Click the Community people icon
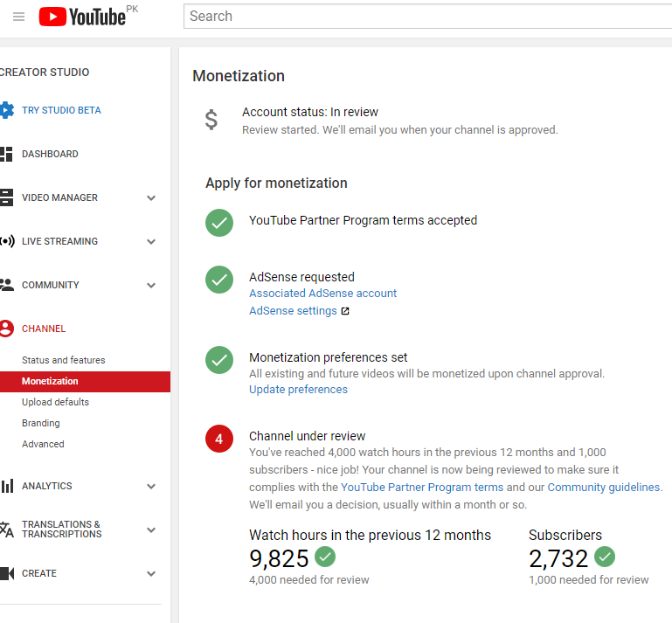Screen dimensions: 672x623 point(6,285)
